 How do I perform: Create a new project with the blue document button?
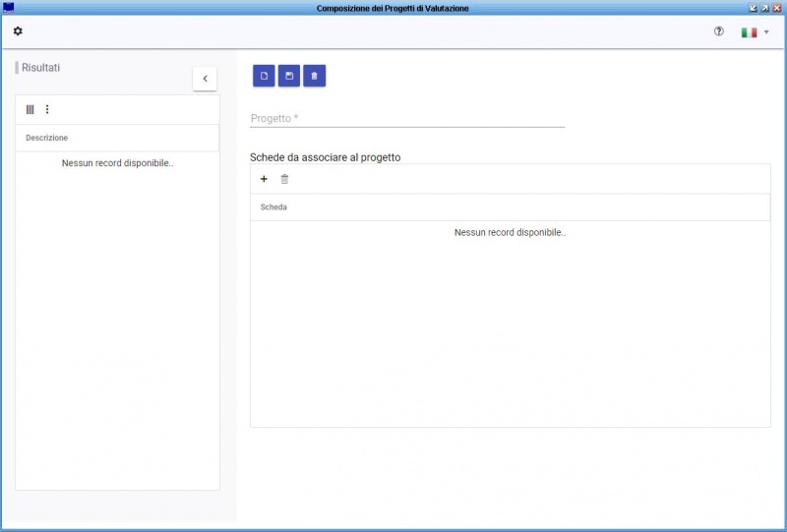264,76
